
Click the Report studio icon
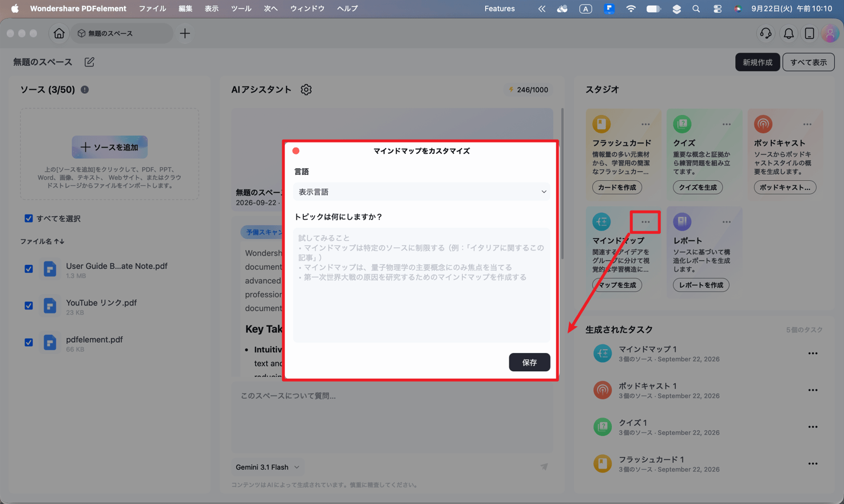[x=682, y=221]
